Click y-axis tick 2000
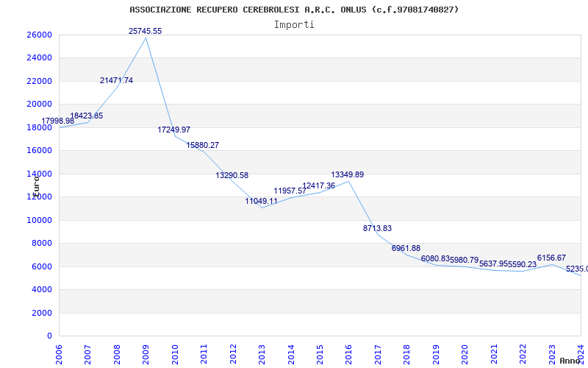The image size is (588, 368). tap(42, 313)
